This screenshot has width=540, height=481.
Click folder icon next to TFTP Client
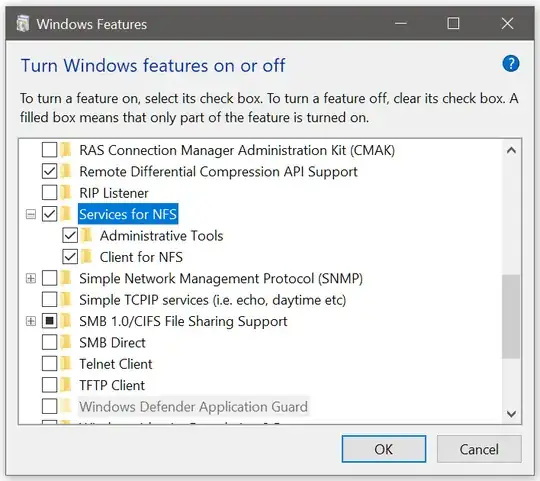pos(66,385)
